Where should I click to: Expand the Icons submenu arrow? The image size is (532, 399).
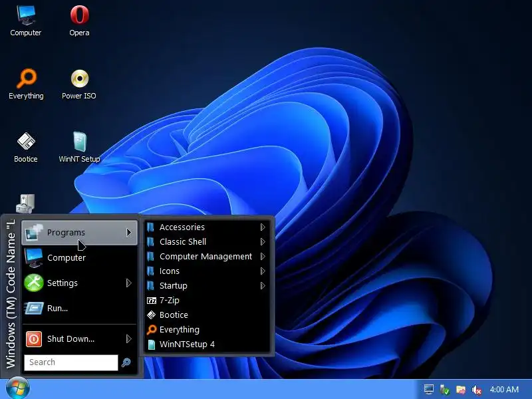[x=263, y=271]
